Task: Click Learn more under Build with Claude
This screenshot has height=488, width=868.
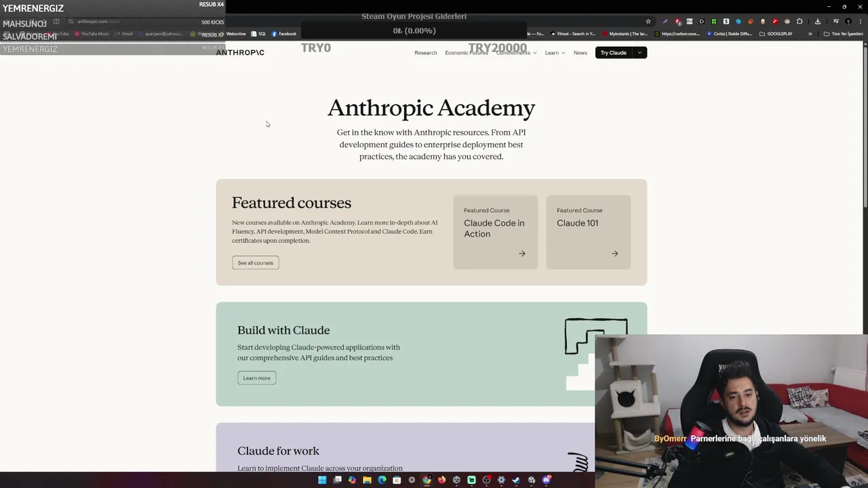Action: pos(257,378)
